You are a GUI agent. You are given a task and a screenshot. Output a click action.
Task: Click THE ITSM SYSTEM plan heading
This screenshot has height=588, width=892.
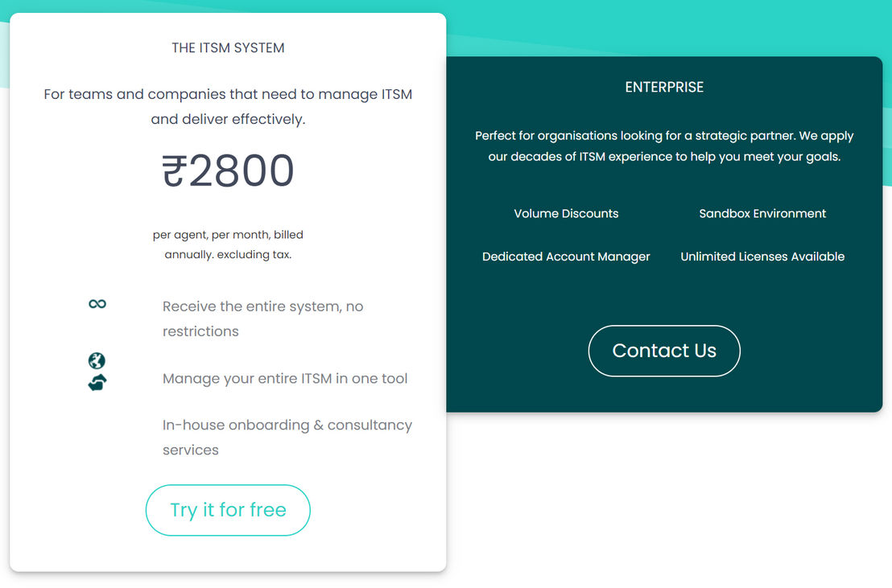click(x=228, y=47)
